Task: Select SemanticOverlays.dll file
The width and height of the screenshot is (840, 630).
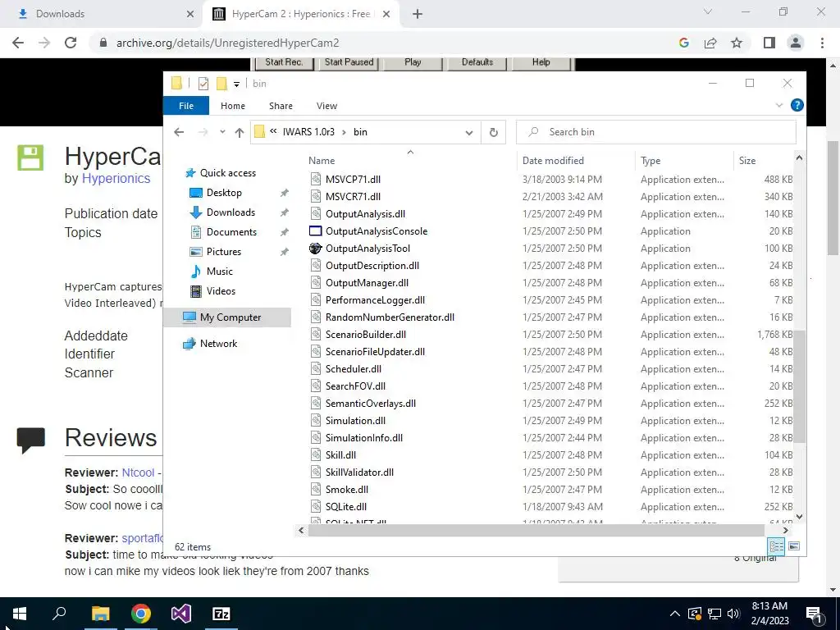Action: [x=371, y=404]
